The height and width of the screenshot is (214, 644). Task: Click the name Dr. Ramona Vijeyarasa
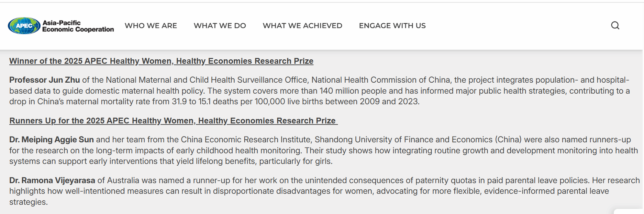(52, 180)
